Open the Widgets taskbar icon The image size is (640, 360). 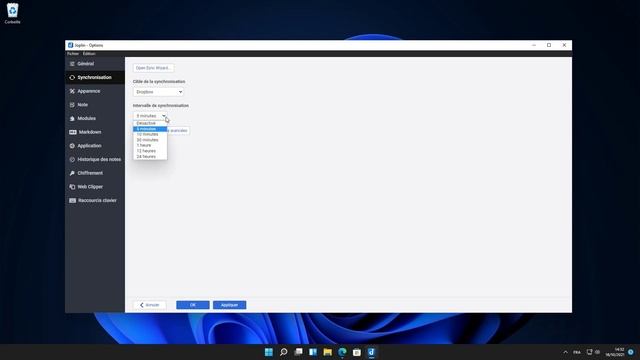click(313, 352)
